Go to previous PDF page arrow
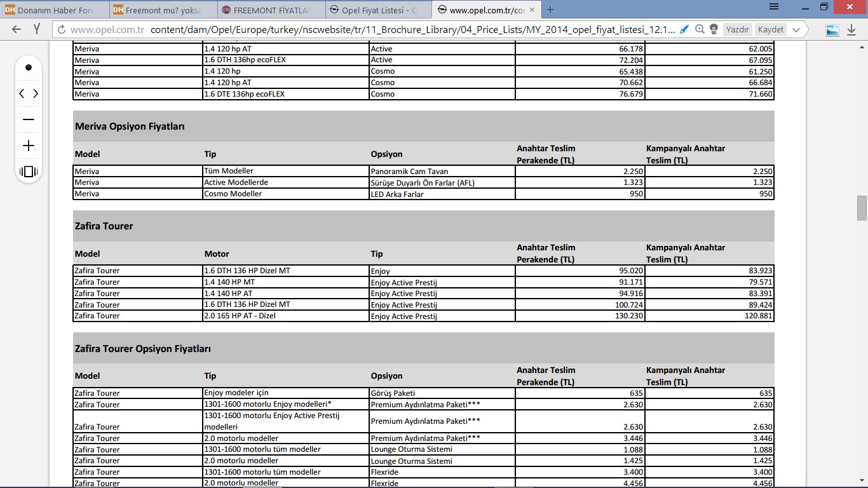 pos(22,93)
